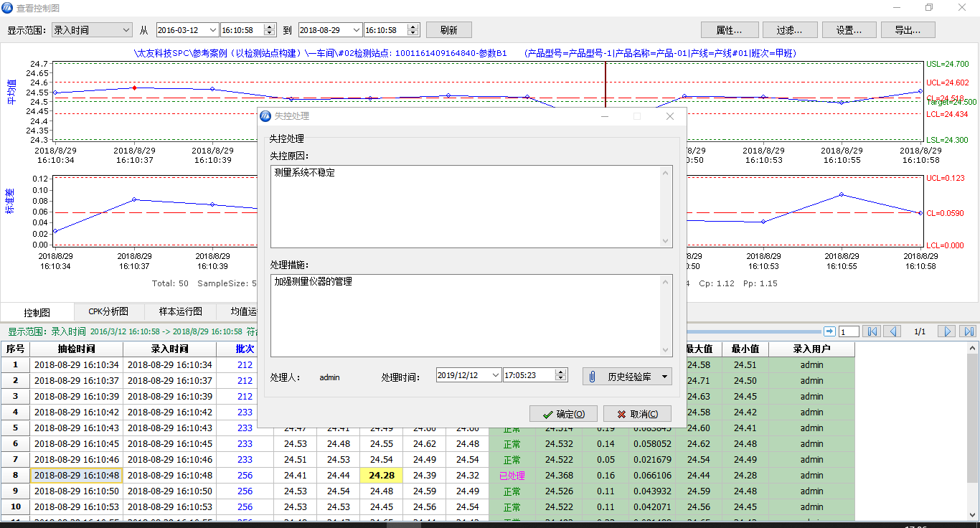
Task: Click paperclip icon on 历史经验库 button
Action: [x=593, y=376]
